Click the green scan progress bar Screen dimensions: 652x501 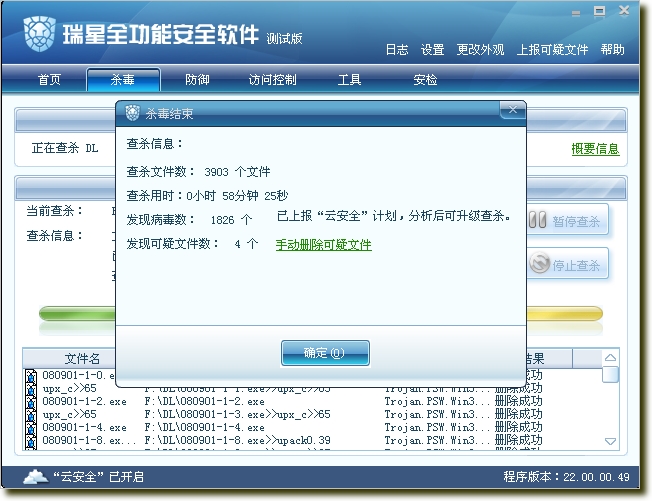(x=77, y=313)
